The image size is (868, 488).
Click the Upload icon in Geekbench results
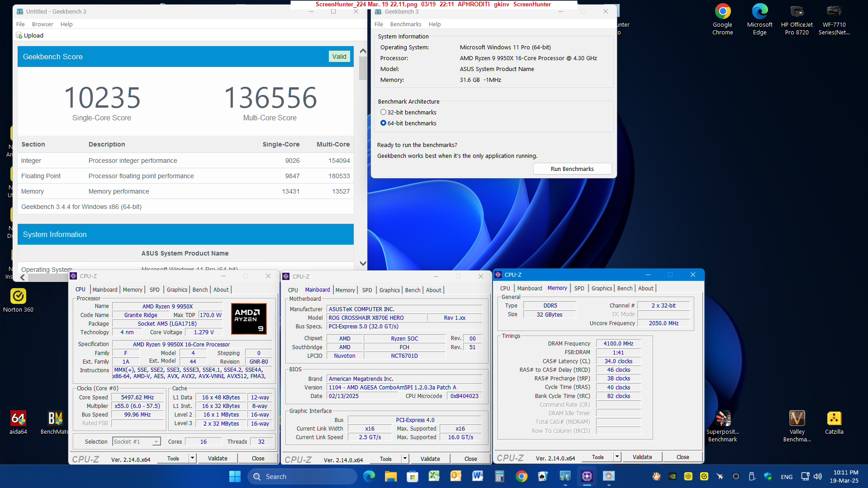19,35
